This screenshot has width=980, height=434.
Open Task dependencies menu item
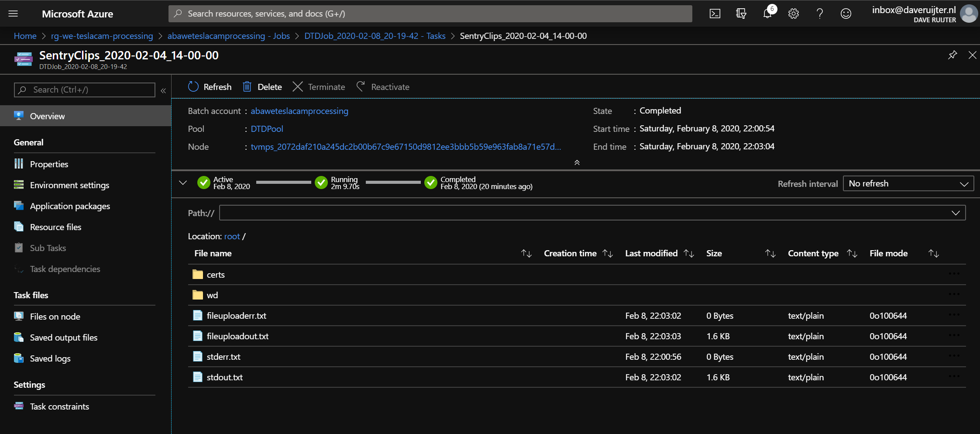[65, 269]
